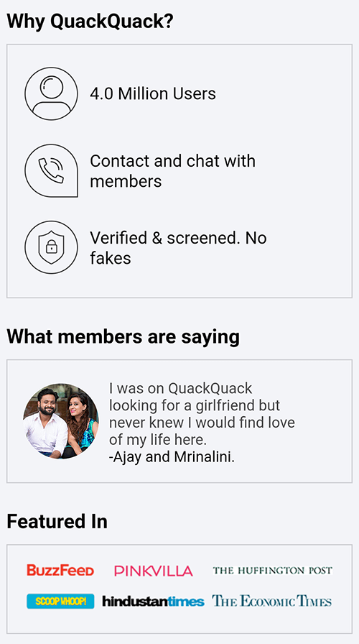Click the user profile silhouette icon
The image size is (359, 644).
[51, 93]
